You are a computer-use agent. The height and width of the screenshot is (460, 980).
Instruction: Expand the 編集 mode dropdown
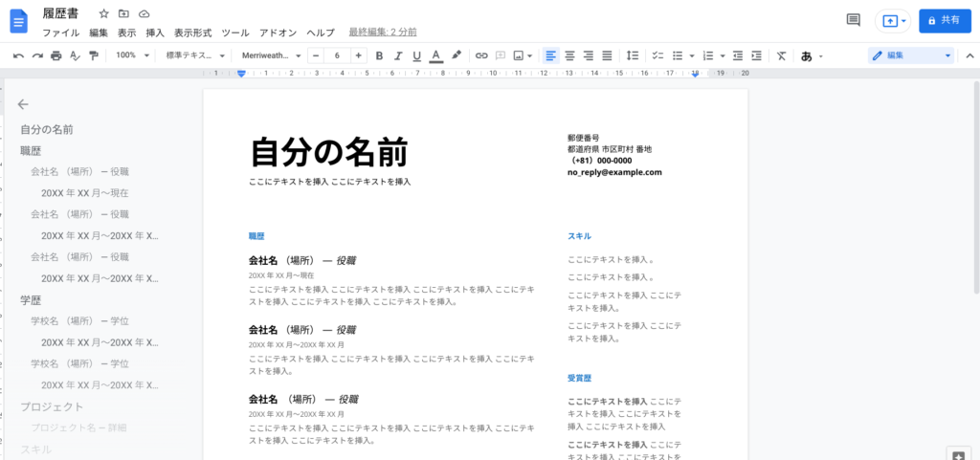pyautogui.click(x=911, y=55)
